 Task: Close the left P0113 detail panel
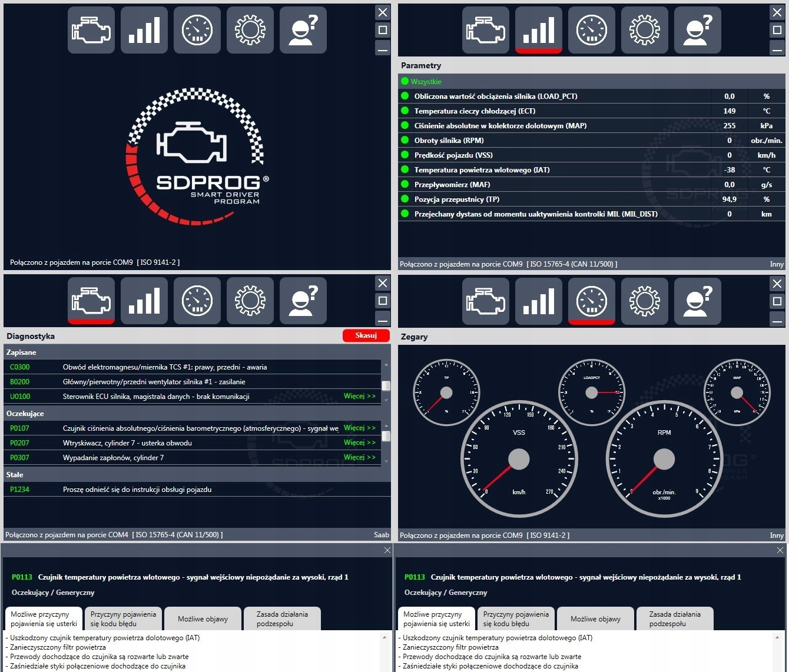click(387, 550)
